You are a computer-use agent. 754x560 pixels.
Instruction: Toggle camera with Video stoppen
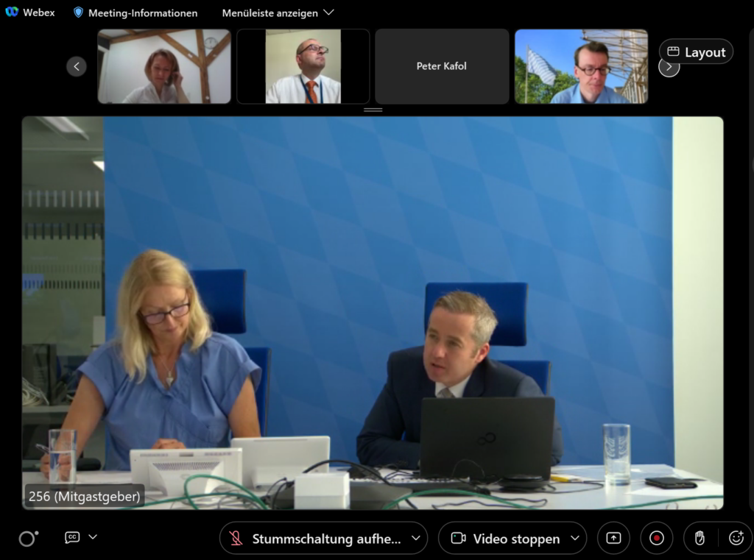point(507,539)
